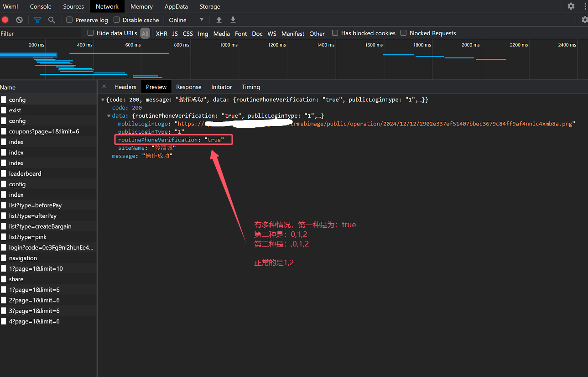
Task: Check Hide data URLs
Action: (x=90, y=33)
